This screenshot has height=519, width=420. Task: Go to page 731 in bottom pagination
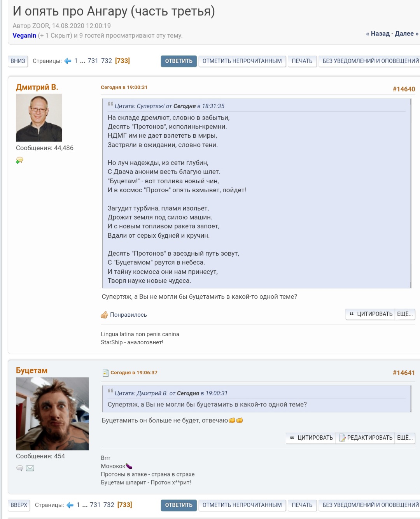pos(95,505)
